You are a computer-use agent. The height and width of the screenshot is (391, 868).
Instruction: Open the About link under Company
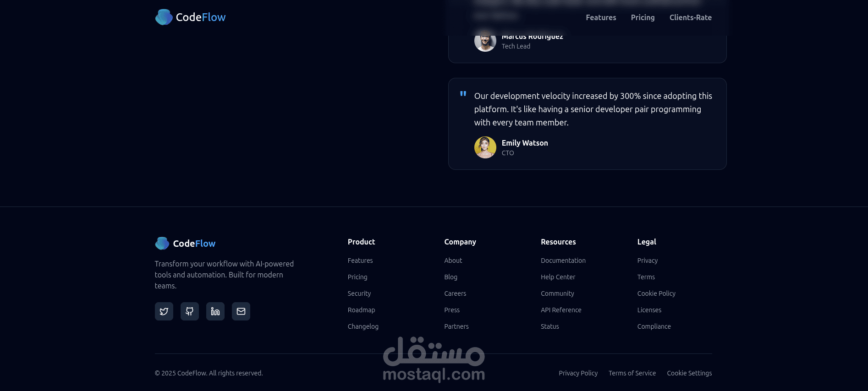click(453, 261)
